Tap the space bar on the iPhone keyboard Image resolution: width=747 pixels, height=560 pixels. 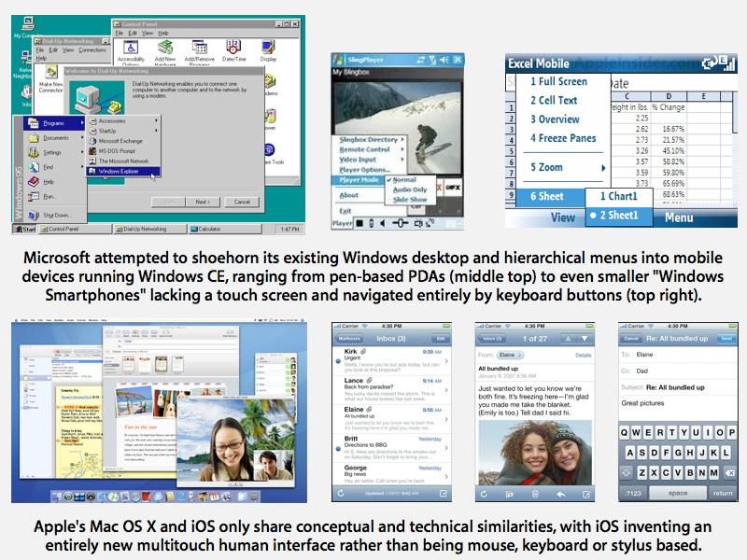pos(678,493)
